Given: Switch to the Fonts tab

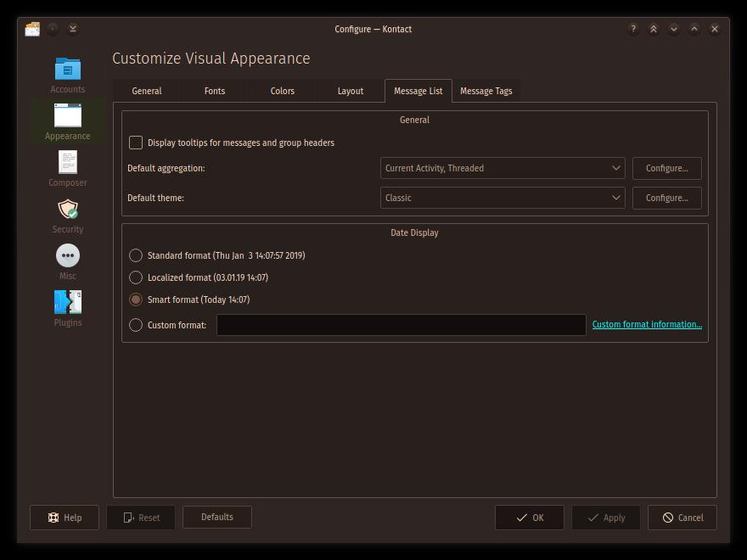Looking at the screenshot, I should tap(215, 91).
